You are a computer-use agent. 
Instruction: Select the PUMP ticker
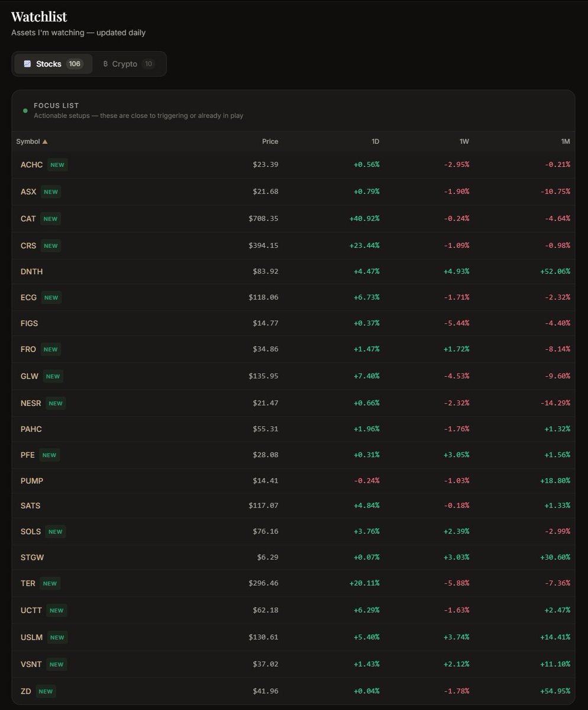(31, 480)
